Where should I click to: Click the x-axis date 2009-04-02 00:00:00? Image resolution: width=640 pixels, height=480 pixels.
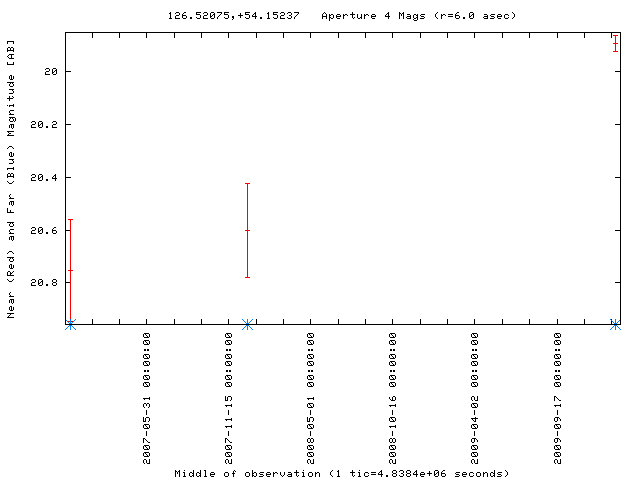pyautogui.click(x=475, y=398)
